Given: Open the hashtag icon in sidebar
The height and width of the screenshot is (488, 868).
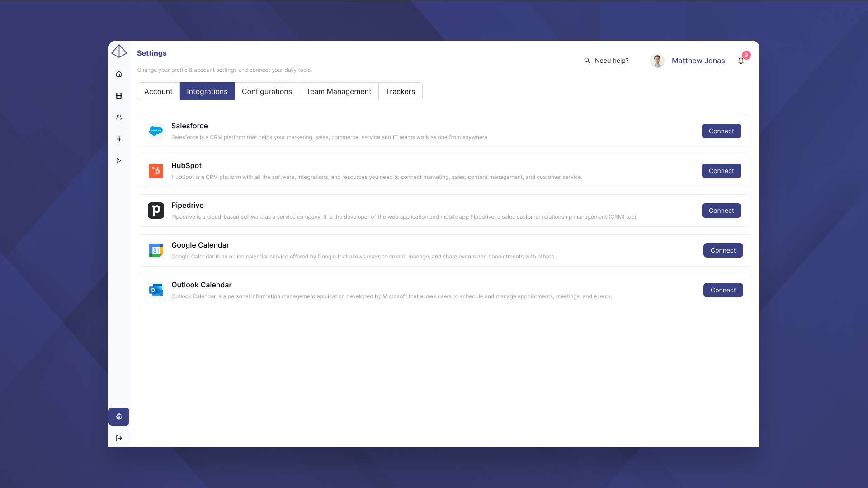Looking at the screenshot, I should (119, 139).
